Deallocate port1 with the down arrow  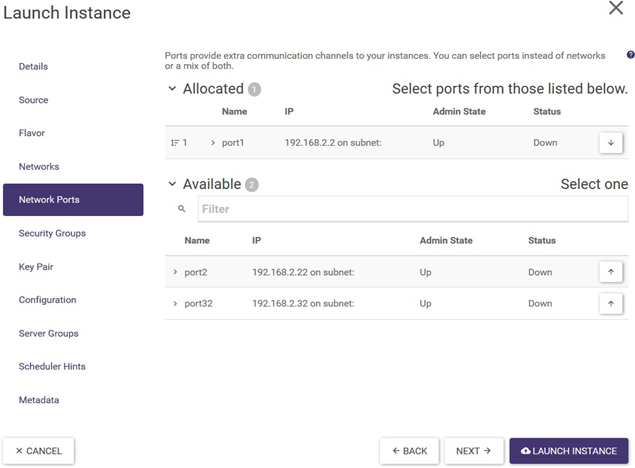(x=609, y=143)
